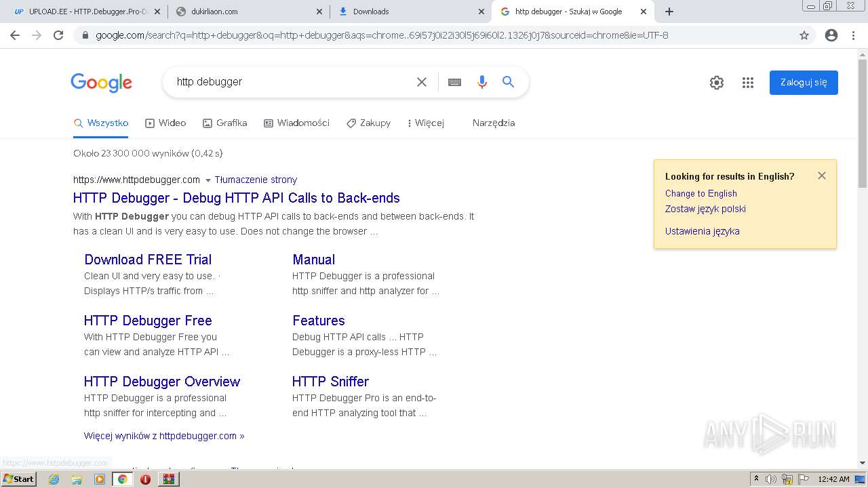This screenshot has height=488, width=868.
Task: Switch to the dukirliaon.com tab
Action: (249, 12)
